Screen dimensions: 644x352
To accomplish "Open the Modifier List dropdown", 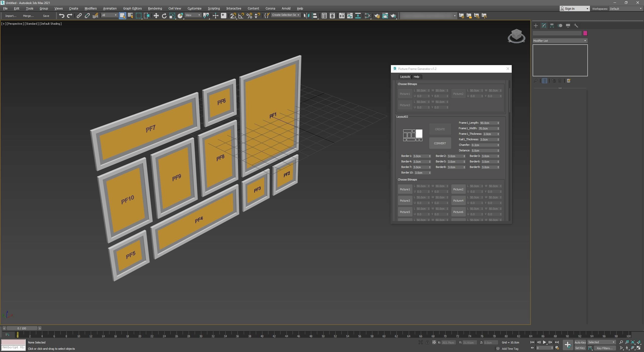I will [x=560, y=40].
